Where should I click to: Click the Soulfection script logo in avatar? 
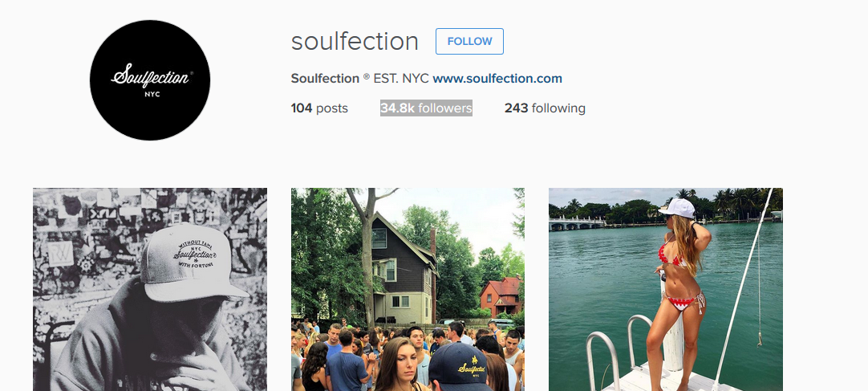click(150, 78)
